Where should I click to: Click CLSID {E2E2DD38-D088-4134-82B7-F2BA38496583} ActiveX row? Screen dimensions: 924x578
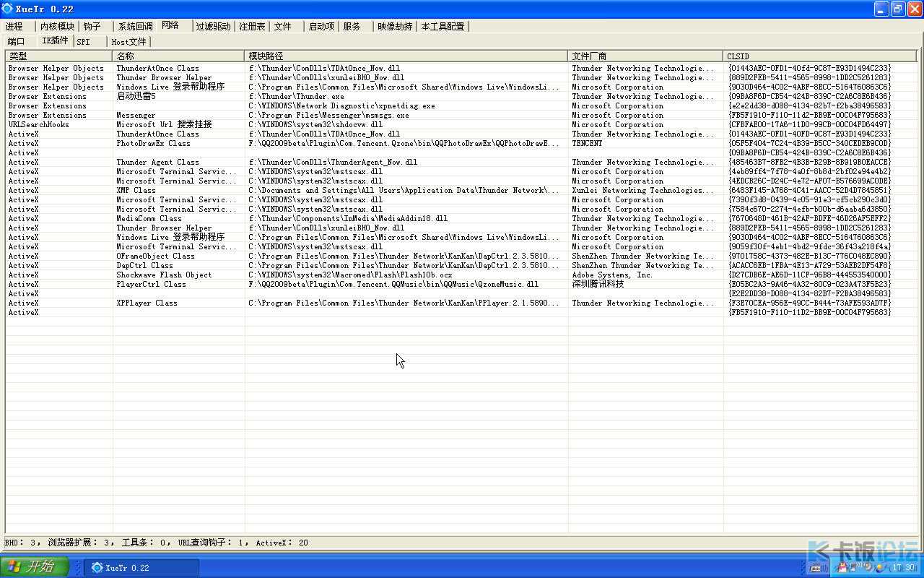click(809, 293)
